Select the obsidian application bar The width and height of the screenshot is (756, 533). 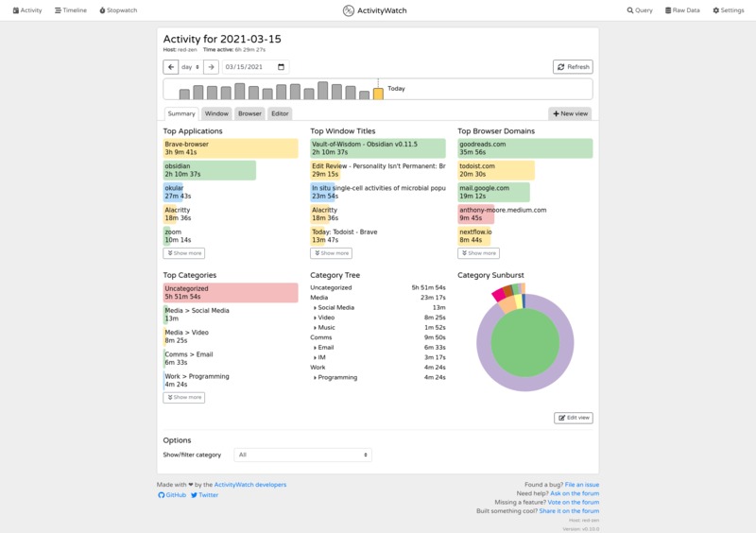[x=209, y=170]
